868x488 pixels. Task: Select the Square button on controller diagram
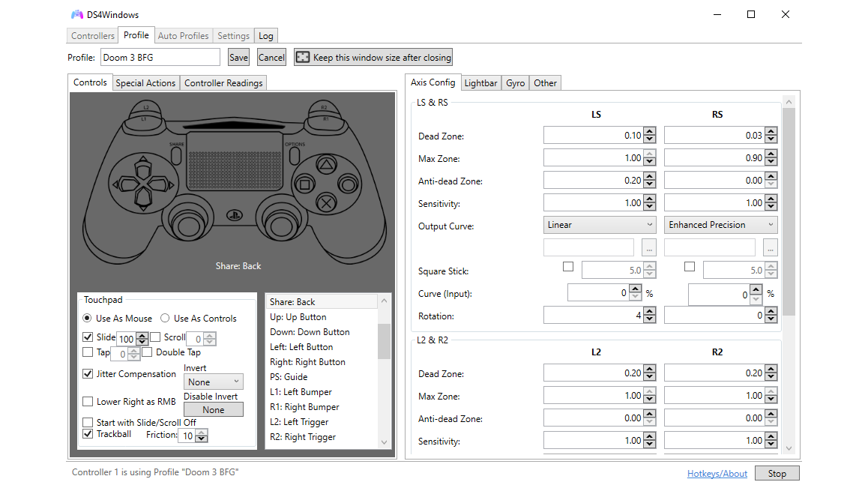304,184
